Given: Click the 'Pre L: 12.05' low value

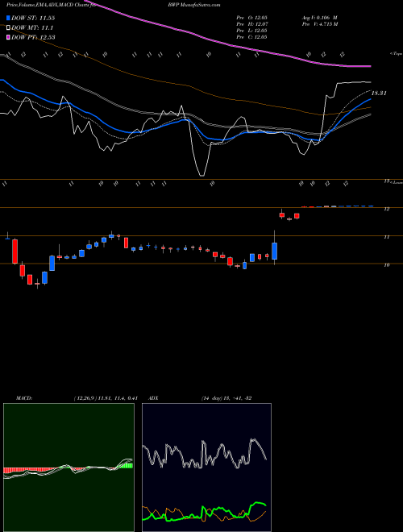Looking at the screenshot, I should tap(251, 31).
